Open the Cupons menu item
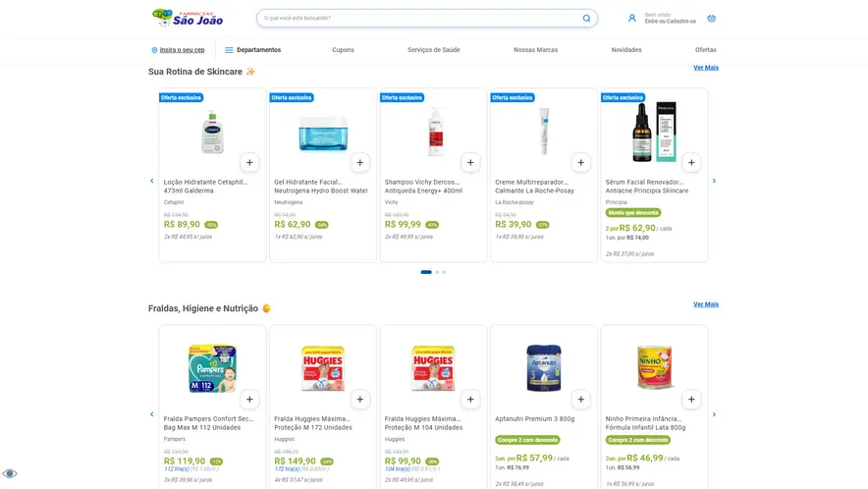Screen dimensions: 868x489 pos(343,50)
